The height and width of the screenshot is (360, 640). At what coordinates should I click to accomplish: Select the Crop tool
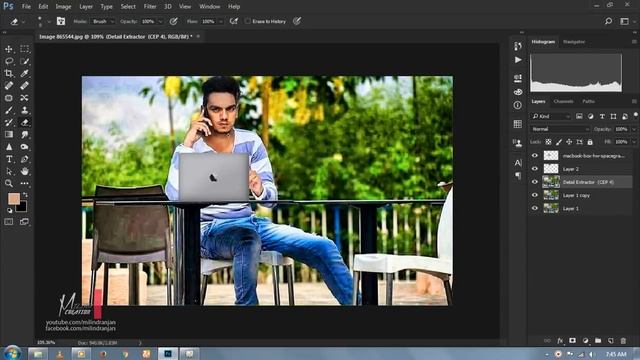[x=9, y=73]
